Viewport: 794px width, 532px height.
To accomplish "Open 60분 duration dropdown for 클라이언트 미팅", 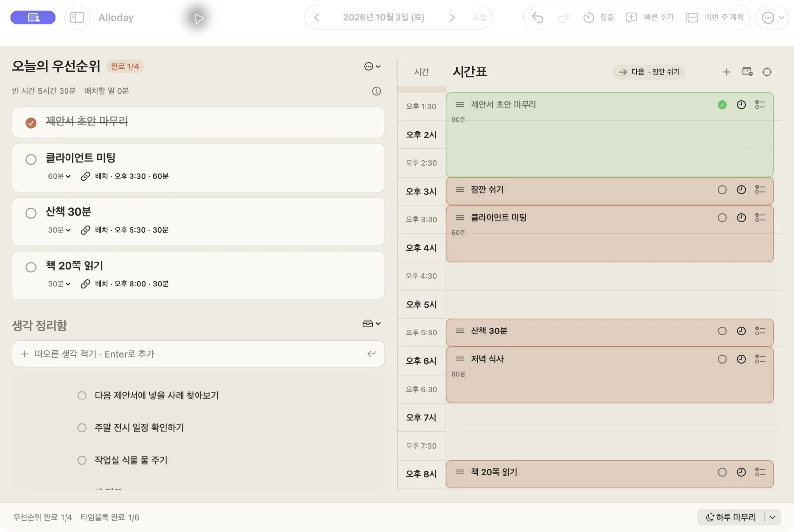I will [x=60, y=176].
